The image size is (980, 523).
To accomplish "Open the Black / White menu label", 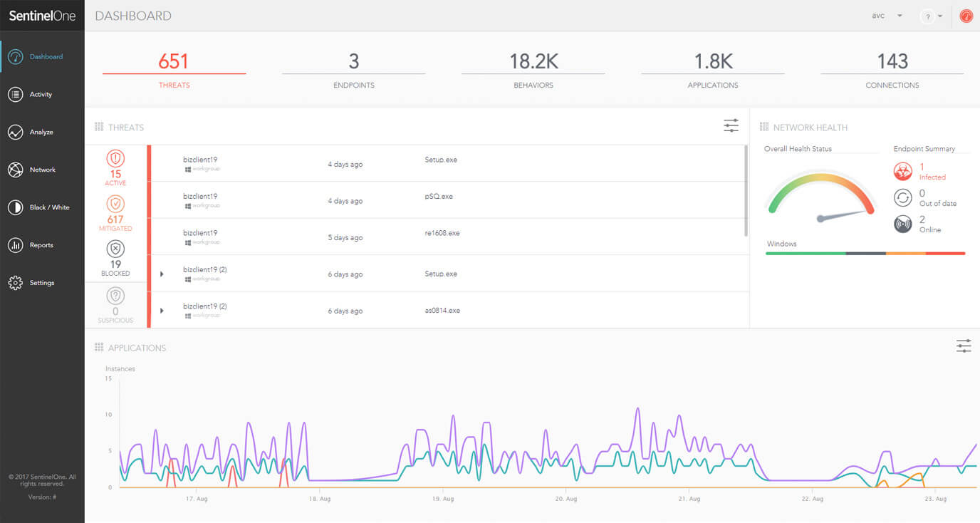I will (x=50, y=207).
